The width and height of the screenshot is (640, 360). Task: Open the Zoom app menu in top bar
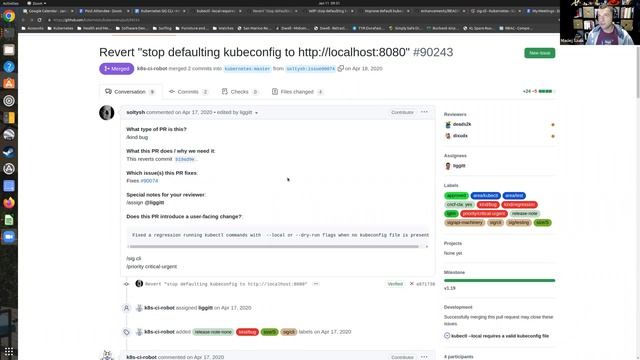coord(37,3)
